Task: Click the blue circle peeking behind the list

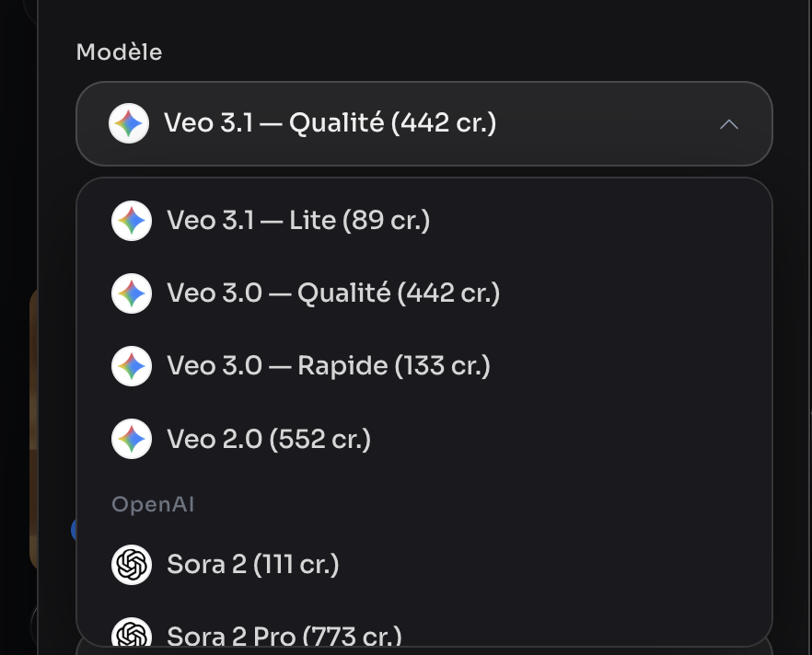Action: click(x=74, y=530)
